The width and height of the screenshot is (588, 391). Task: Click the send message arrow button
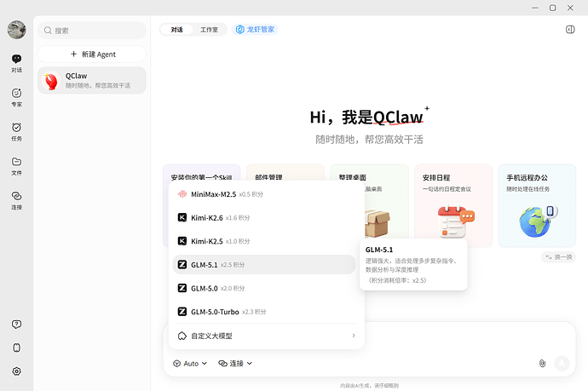click(562, 363)
